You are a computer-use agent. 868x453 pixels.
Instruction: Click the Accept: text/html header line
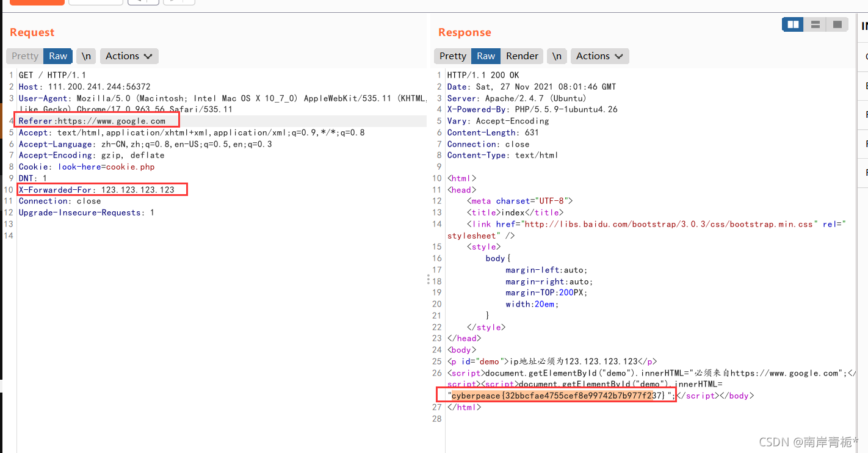pyautogui.click(x=192, y=132)
